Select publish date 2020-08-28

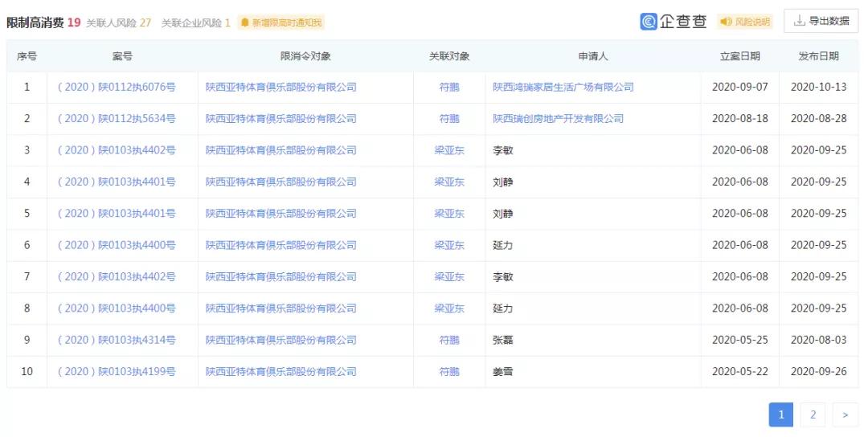click(819, 118)
